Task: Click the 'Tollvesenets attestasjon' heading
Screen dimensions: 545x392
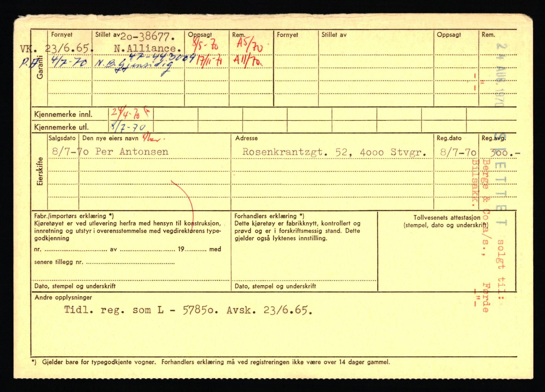Action: [447, 218]
